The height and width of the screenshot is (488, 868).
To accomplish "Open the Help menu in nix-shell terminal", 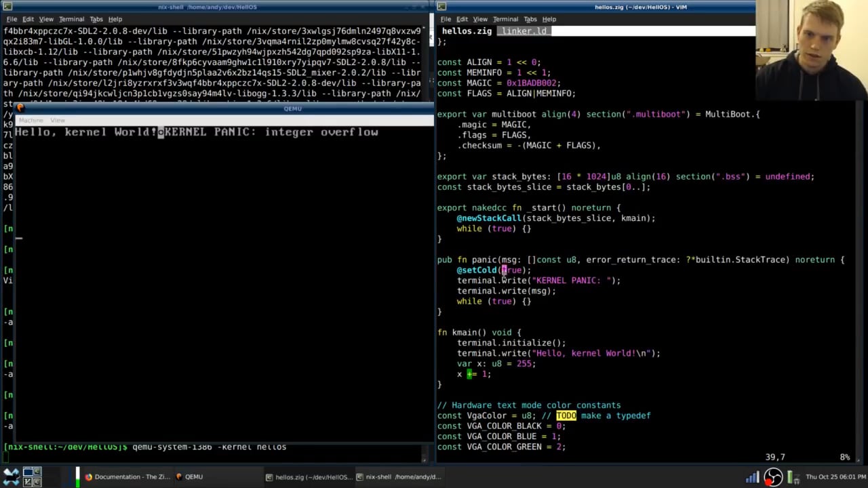I will 115,19.
